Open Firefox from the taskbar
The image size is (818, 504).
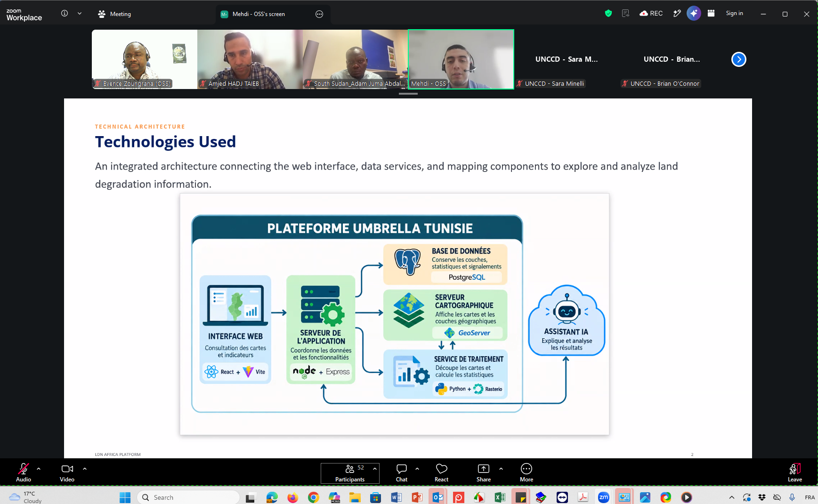click(x=293, y=497)
